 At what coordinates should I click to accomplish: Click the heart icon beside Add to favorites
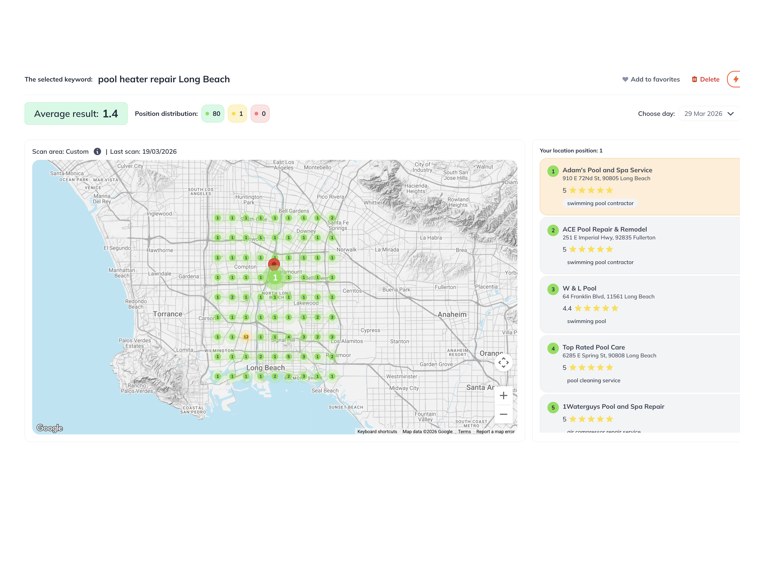(625, 79)
